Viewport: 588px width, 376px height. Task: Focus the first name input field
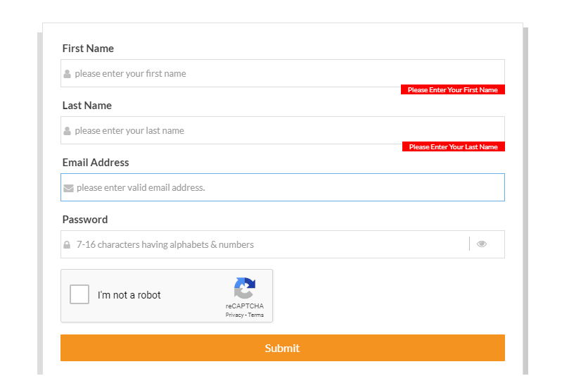(283, 73)
